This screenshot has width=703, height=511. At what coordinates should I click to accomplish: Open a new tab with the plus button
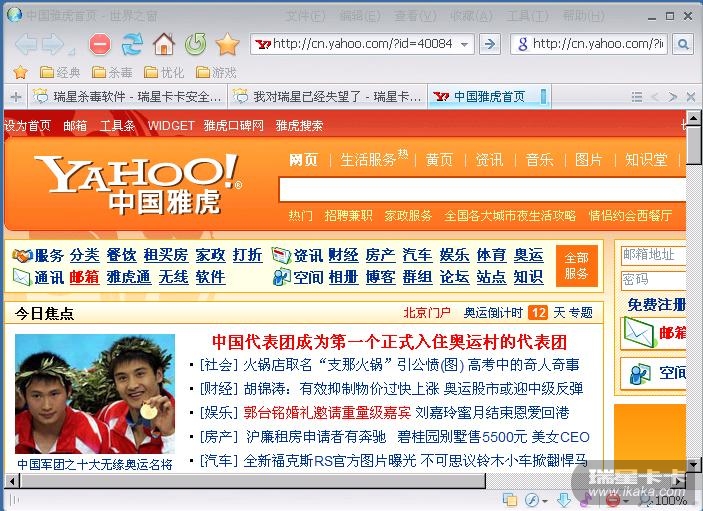[x=16, y=97]
